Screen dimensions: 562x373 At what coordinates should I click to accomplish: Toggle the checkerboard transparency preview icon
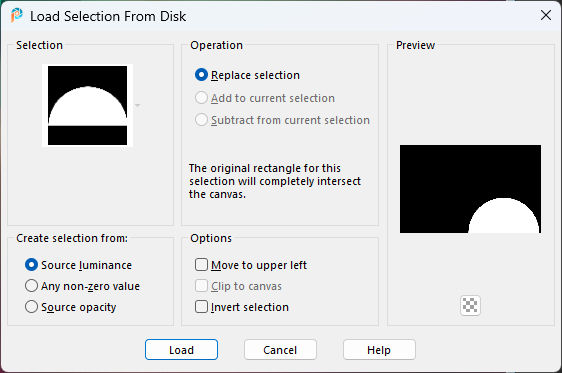[470, 305]
